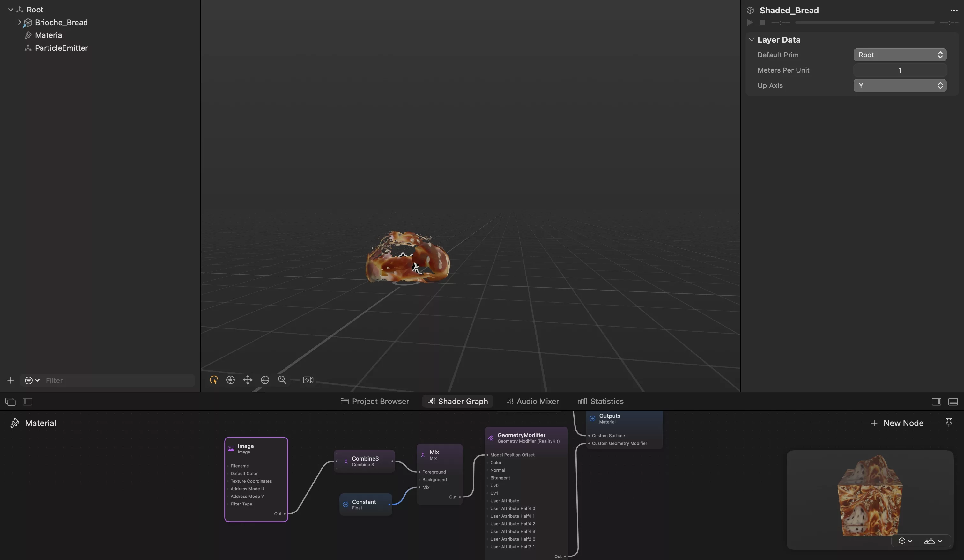Viewport: 964px width, 560px height.
Task: Click the timeline scrubber in inspector
Action: coord(864,23)
